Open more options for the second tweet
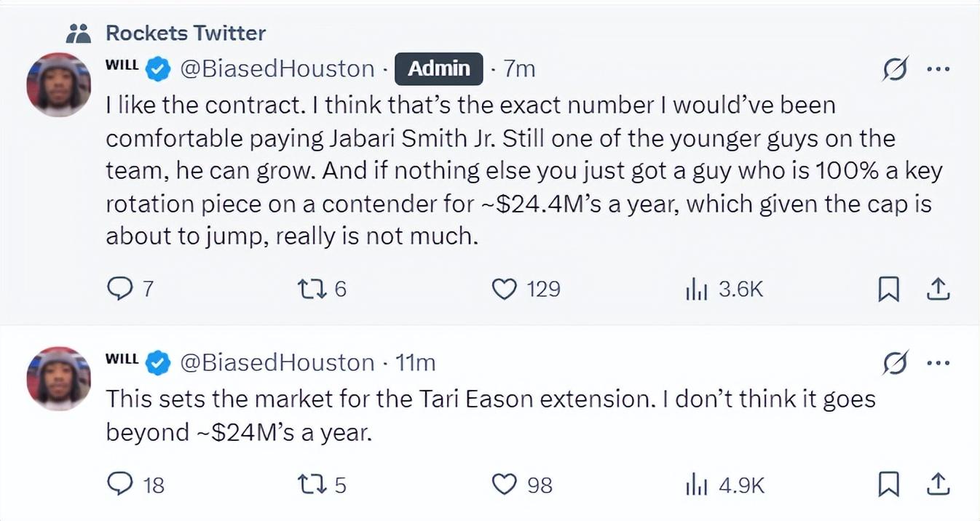Image resolution: width=980 pixels, height=521 pixels. (x=938, y=362)
